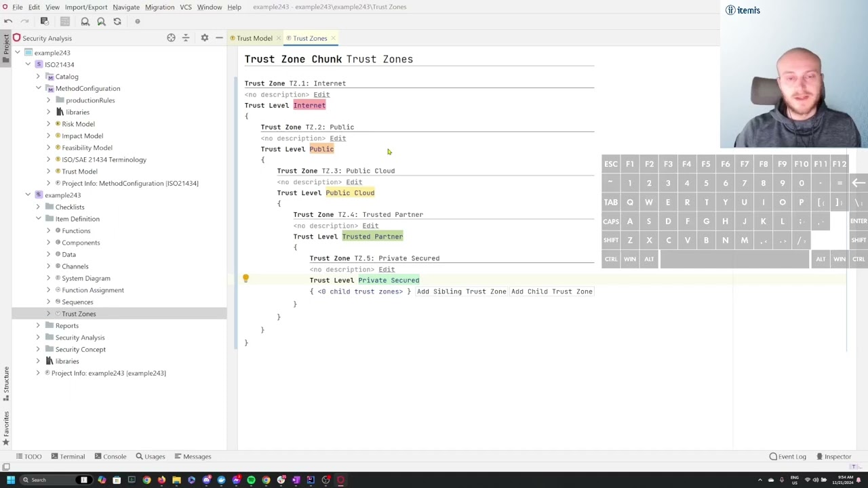Click the green Trusted Partner trust level value

tap(372, 237)
